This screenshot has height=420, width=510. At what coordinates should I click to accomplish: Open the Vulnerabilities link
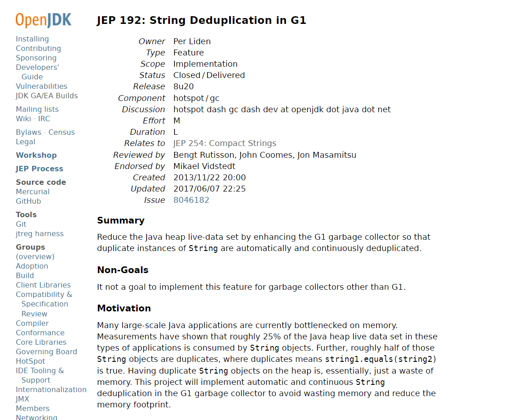click(x=41, y=87)
